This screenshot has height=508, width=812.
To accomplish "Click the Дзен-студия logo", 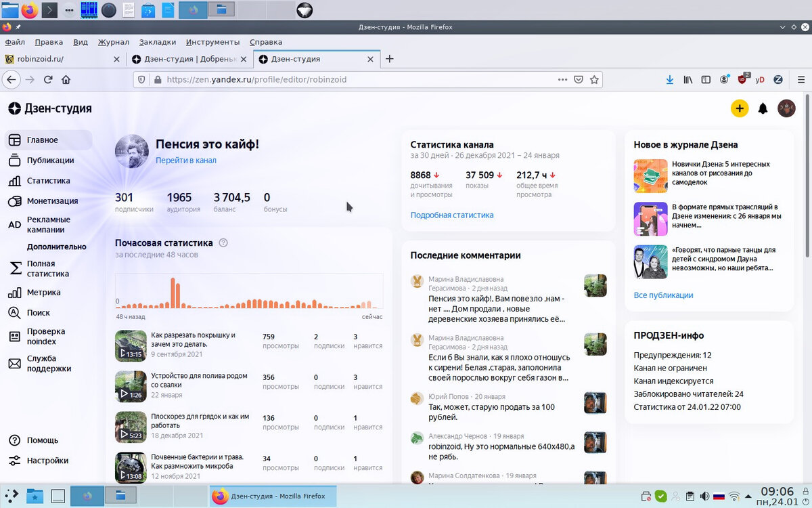I will click(x=50, y=108).
